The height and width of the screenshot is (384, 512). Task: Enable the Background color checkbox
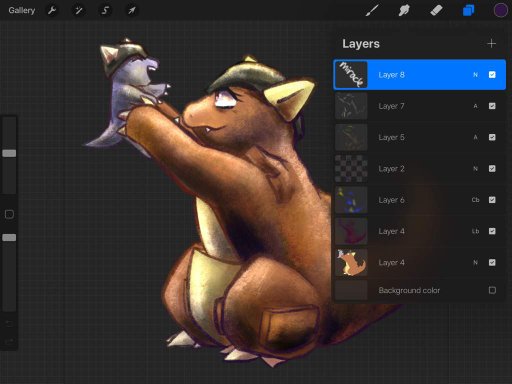pyautogui.click(x=492, y=290)
